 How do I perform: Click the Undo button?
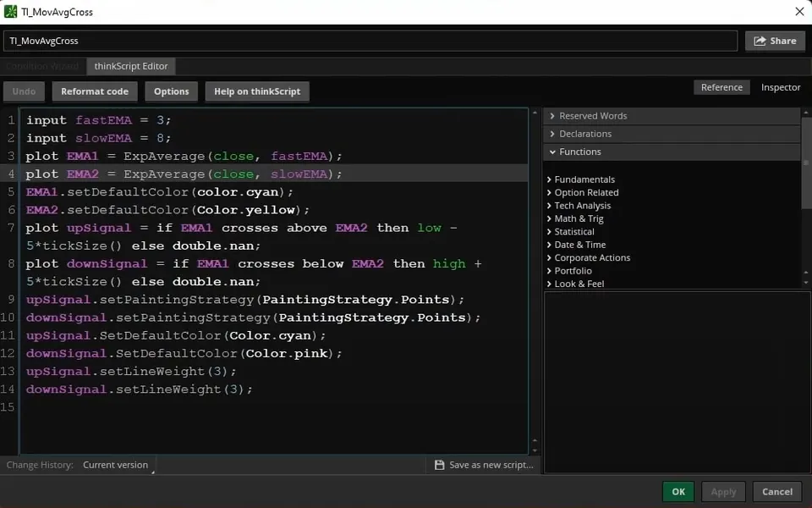pyautogui.click(x=24, y=91)
